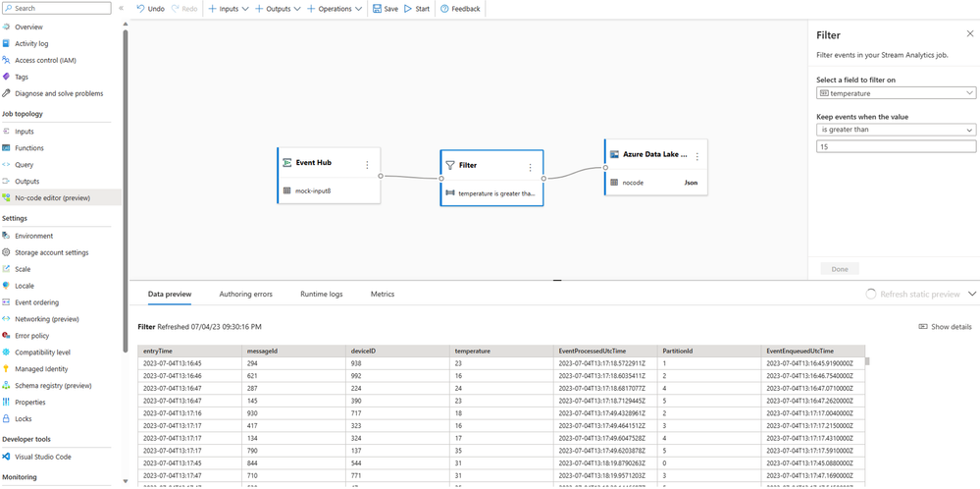Click the sidebar Search box

coord(56,8)
